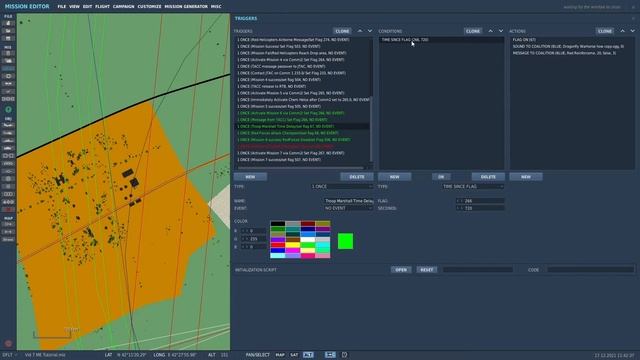Open the CAMPAIGN menu
This screenshot has height=360, width=640.
coord(124,7)
